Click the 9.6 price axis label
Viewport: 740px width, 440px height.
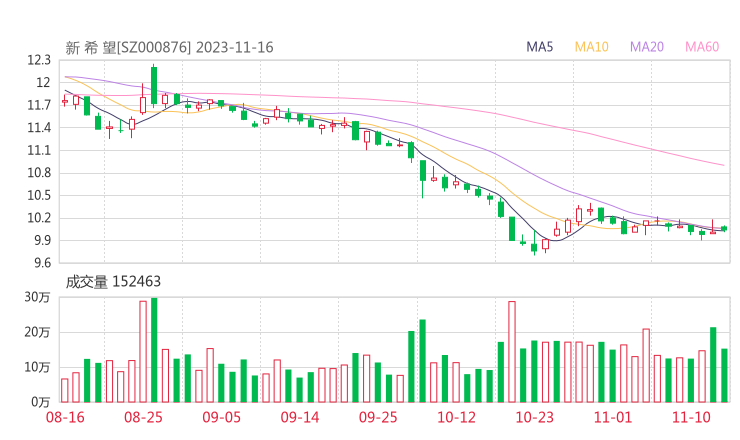pos(41,263)
